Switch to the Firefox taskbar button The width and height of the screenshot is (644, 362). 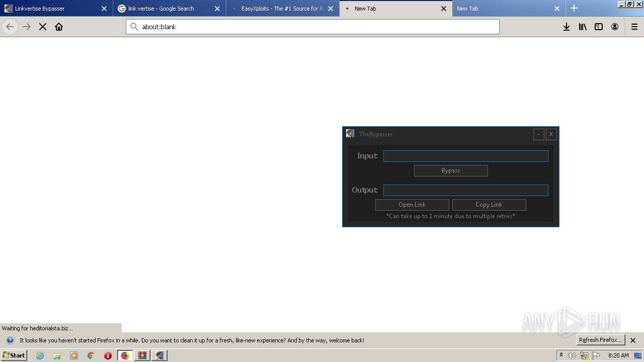click(125, 355)
